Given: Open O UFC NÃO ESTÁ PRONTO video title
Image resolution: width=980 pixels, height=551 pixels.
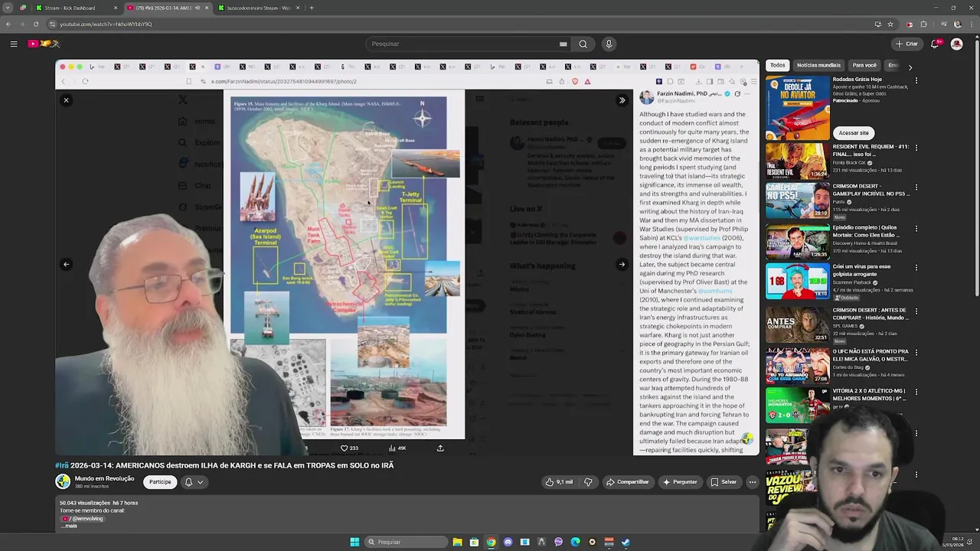Looking at the screenshot, I should [x=871, y=355].
